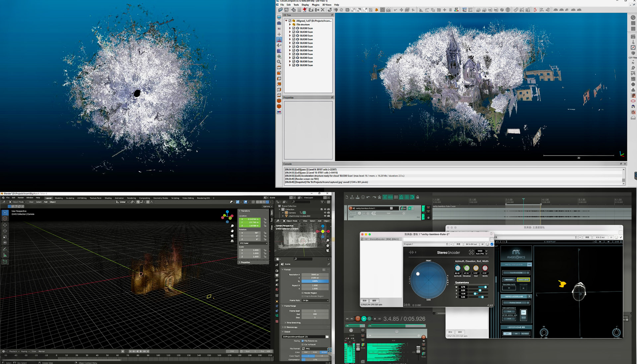This screenshot has height=364, width=637.
Task: Enable Render Region checkbox in Blender
Action: click(x=303, y=293)
